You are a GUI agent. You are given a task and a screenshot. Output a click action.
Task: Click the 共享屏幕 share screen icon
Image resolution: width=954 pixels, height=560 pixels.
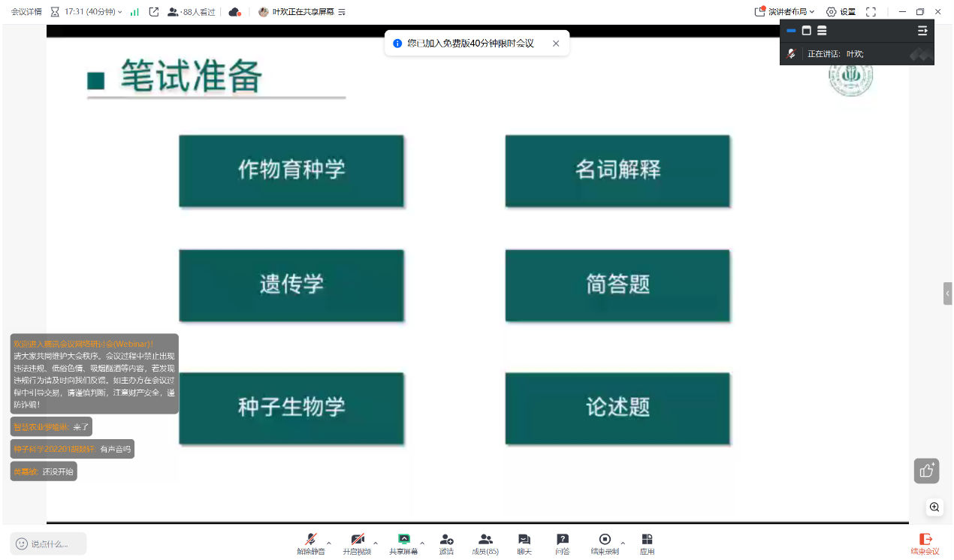coord(403,540)
